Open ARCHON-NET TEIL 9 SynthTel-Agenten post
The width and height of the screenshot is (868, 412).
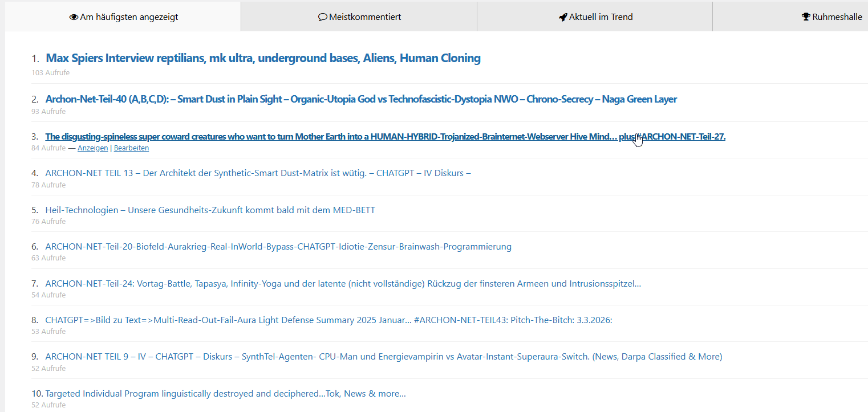[x=383, y=356]
